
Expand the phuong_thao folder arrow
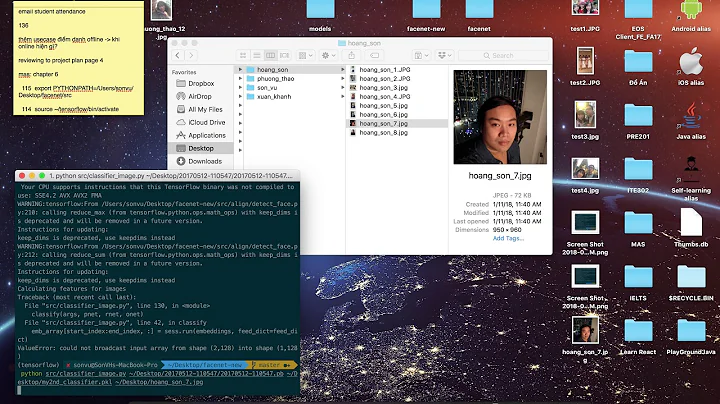(x=343, y=79)
